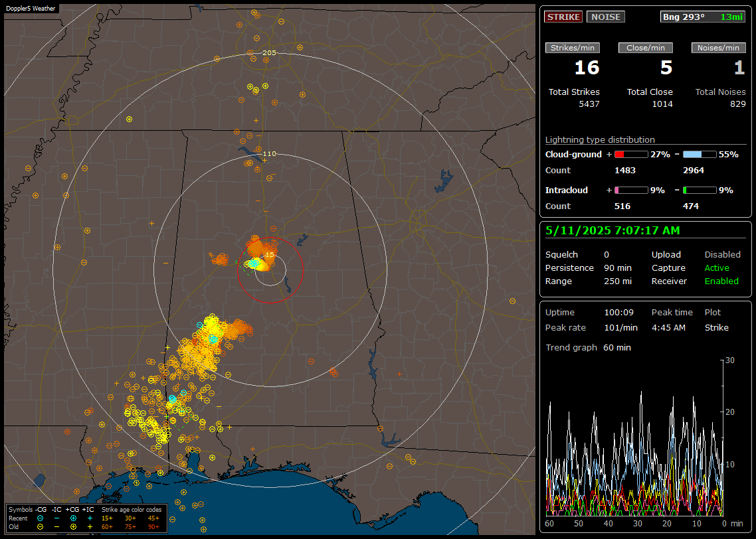The width and height of the screenshot is (756, 539).
Task: Click the Peak time value 4:45 AM
Action: coord(668,327)
